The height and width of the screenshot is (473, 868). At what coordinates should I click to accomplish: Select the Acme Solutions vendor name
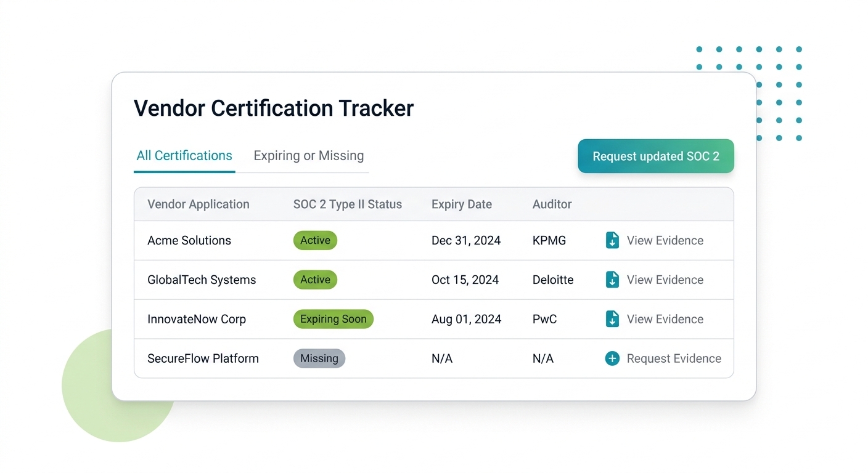point(189,240)
